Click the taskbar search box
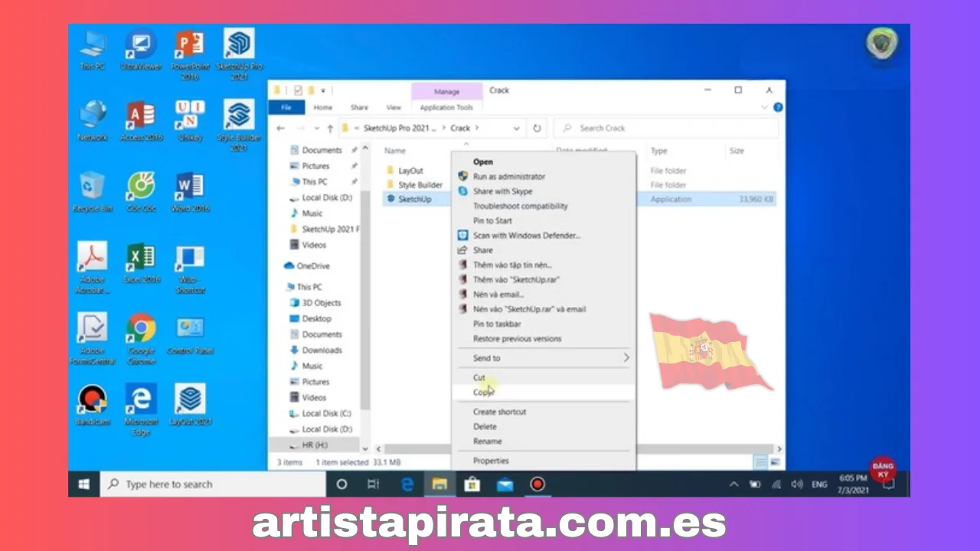 (x=214, y=484)
